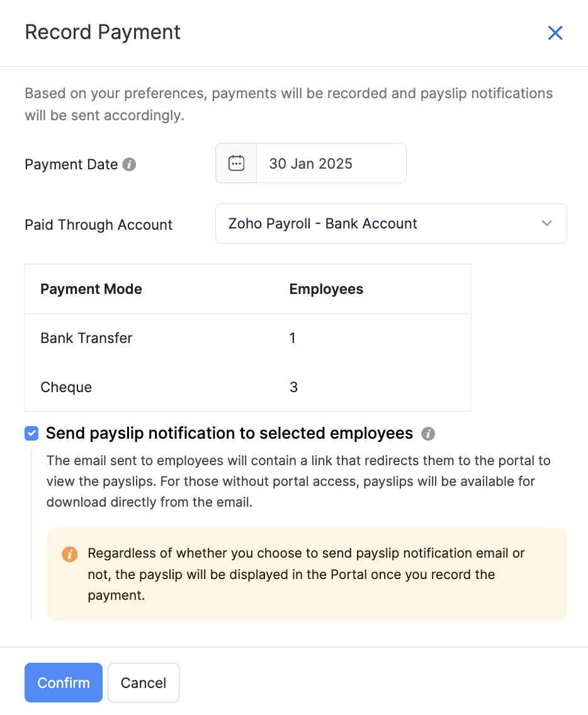Image resolution: width=588 pixels, height=715 pixels.
Task: Click the Payment Mode column header
Action: point(91,289)
